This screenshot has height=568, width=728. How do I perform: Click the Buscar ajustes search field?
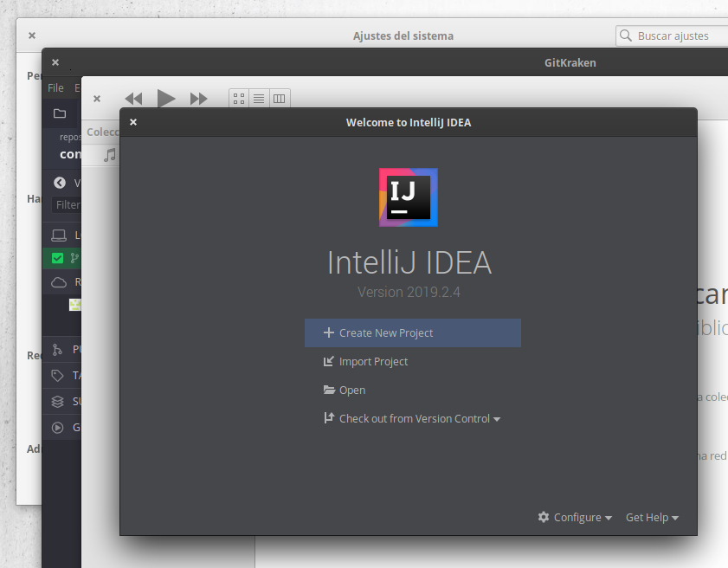coord(672,35)
